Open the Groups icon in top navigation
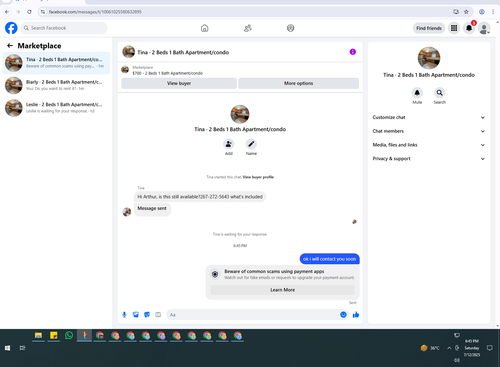 [x=291, y=28]
